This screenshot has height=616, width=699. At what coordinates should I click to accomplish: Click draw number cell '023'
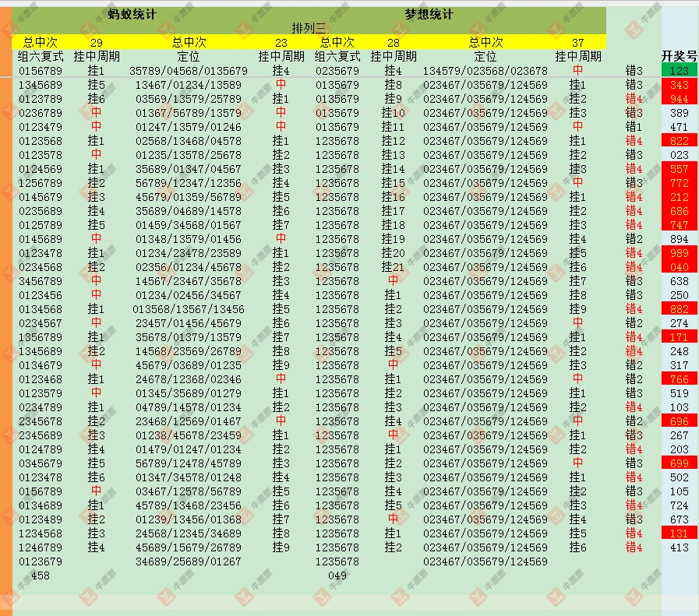click(x=679, y=155)
